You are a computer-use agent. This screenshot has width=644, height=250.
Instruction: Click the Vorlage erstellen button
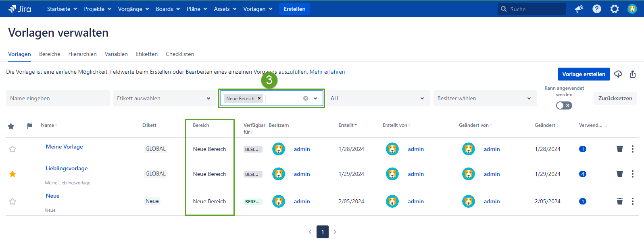click(x=584, y=74)
